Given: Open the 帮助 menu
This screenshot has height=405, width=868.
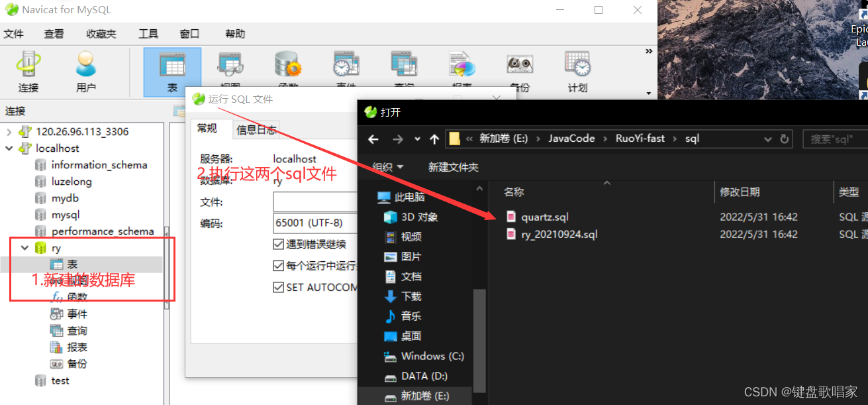Looking at the screenshot, I should tap(235, 34).
